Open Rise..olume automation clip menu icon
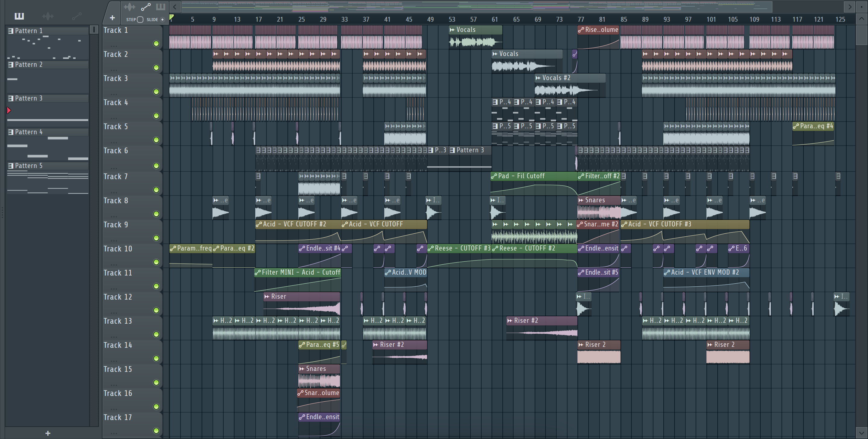The image size is (868, 439). pyautogui.click(x=580, y=30)
